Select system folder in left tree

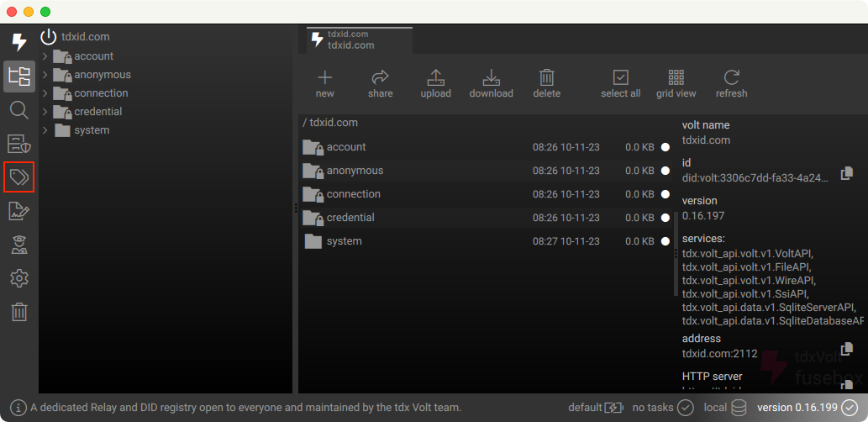pyautogui.click(x=92, y=130)
